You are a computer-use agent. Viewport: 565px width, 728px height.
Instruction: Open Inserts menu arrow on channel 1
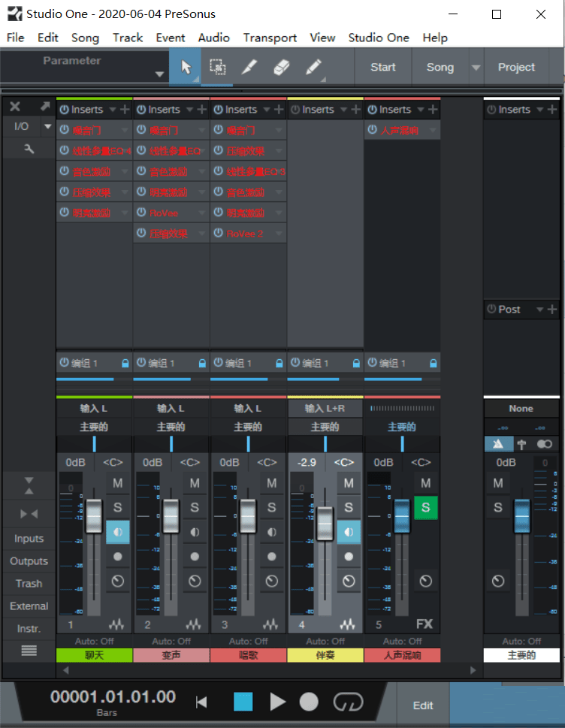tap(113, 110)
